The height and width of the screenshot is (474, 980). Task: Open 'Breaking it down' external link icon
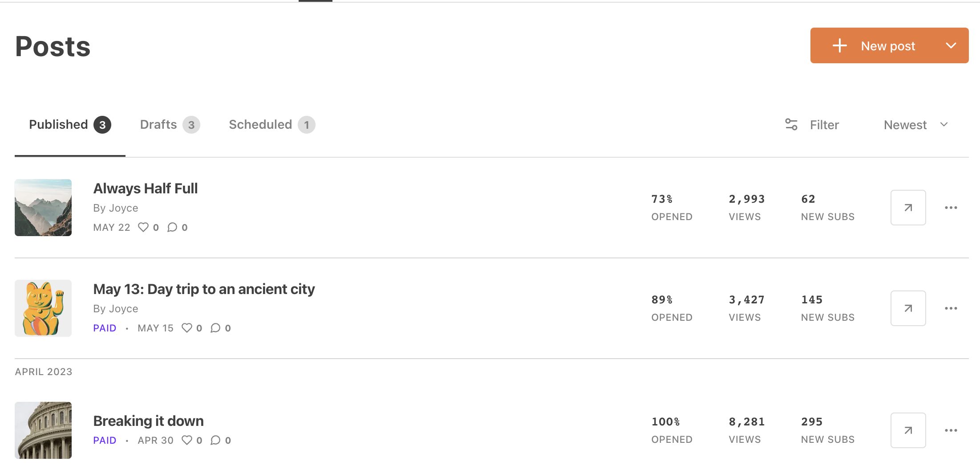point(908,430)
